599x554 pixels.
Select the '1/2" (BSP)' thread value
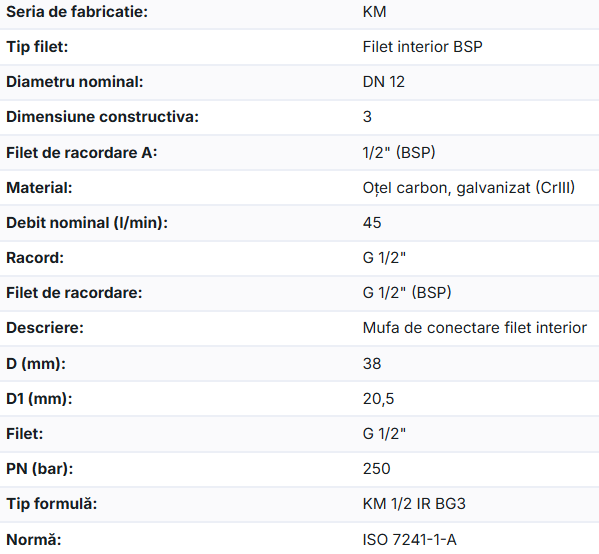399,153
